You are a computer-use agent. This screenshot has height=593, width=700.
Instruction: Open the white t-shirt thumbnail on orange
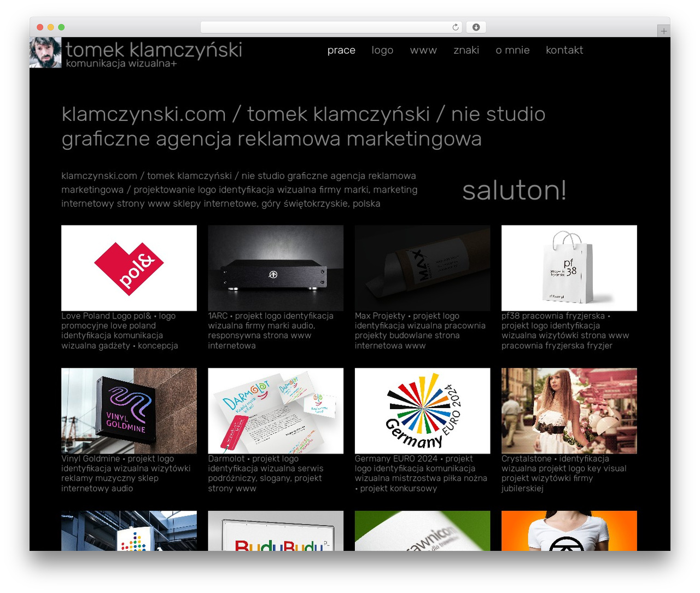(569, 531)
